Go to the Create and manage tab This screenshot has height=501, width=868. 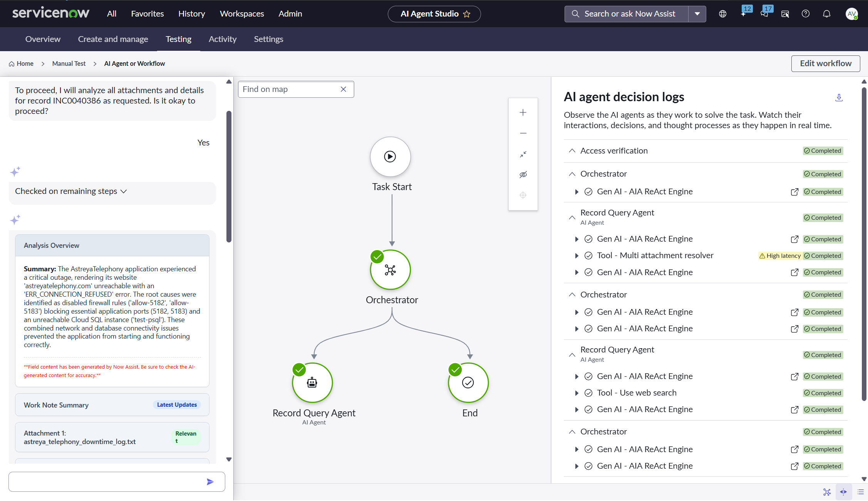(113, 39)
